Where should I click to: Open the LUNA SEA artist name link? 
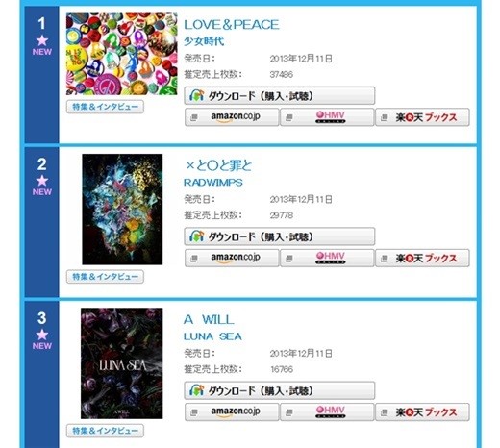click(x=212, y=336)
